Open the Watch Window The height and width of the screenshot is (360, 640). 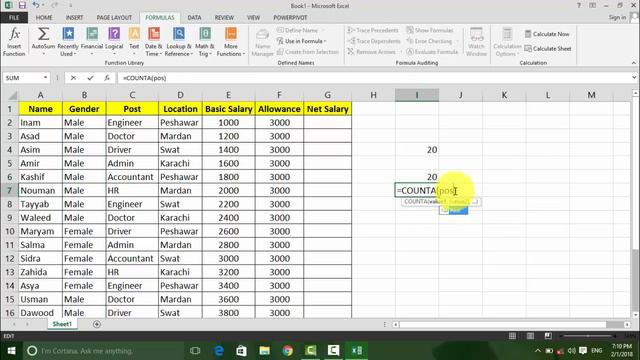pos(476,42)
